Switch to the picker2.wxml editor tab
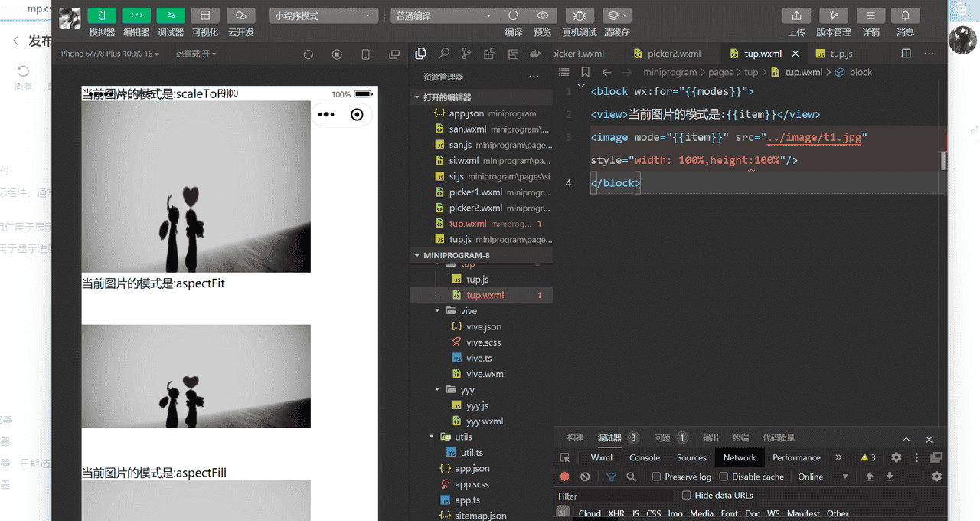 (674, 54)
